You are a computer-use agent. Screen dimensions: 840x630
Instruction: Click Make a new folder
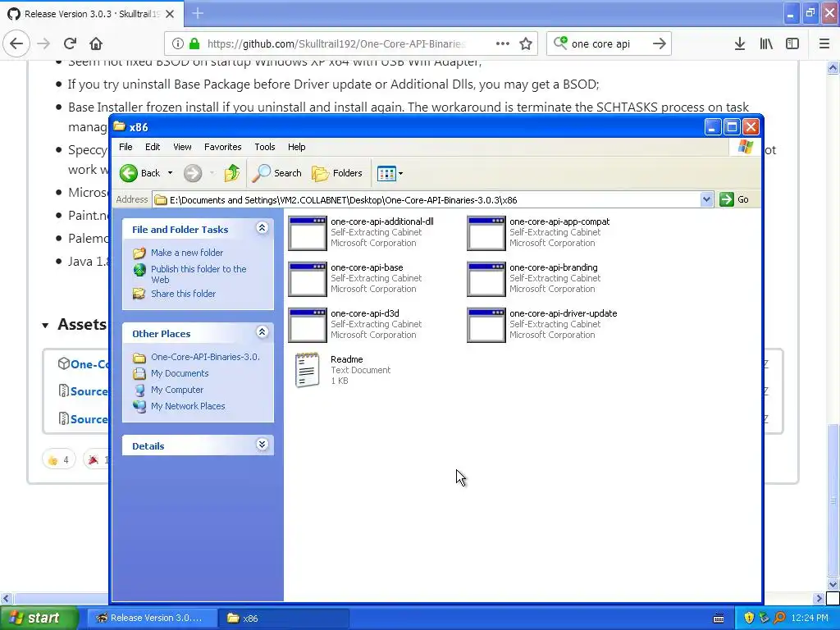pos(187,253)
